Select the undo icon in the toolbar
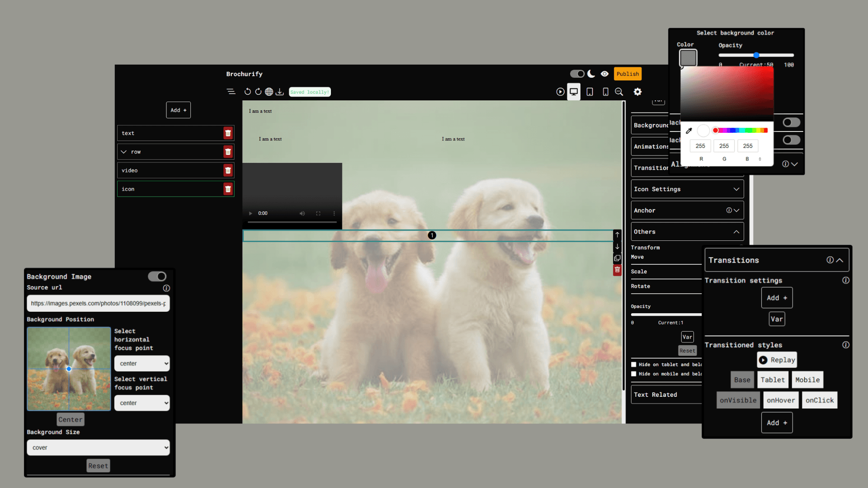 tap(248, 92)
